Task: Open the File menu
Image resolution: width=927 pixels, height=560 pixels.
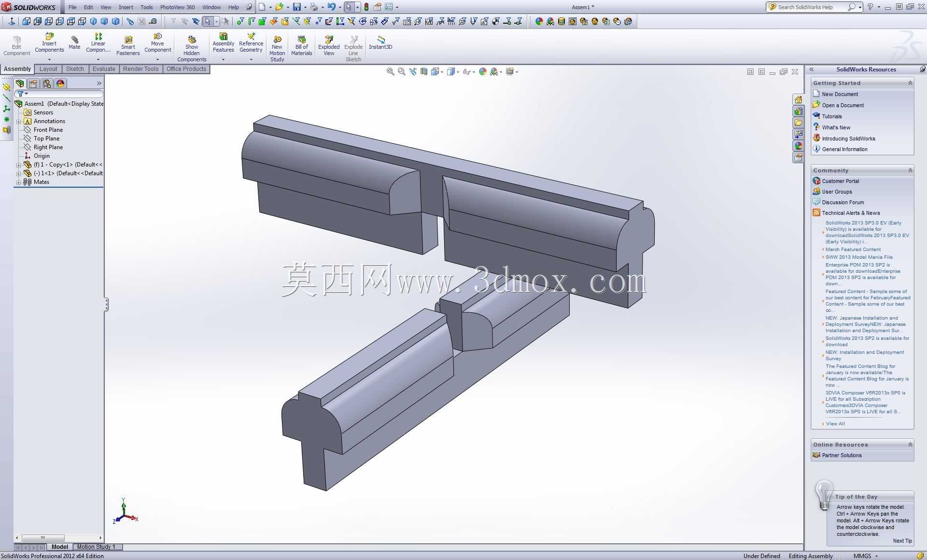Action: 72,7
